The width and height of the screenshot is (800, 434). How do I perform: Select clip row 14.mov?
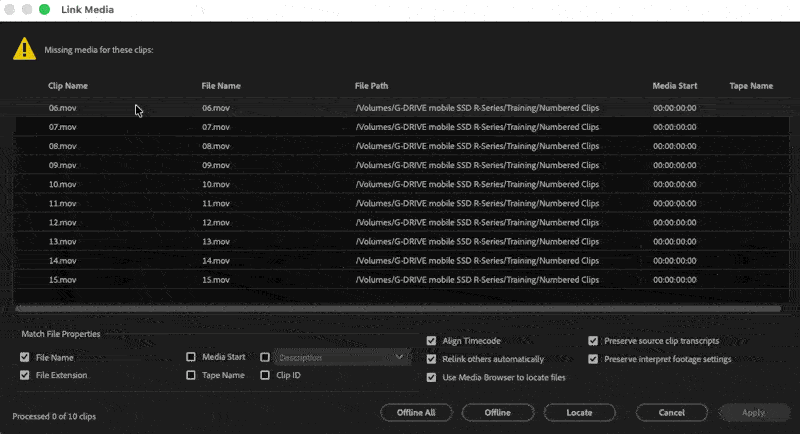402,261
